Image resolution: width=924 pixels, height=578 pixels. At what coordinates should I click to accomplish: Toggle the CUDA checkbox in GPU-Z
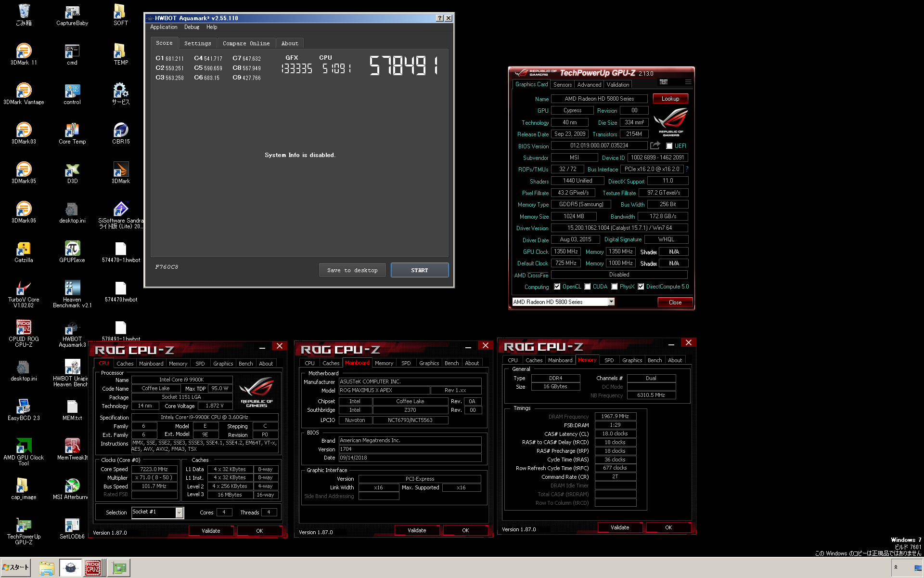pos(588,287)
